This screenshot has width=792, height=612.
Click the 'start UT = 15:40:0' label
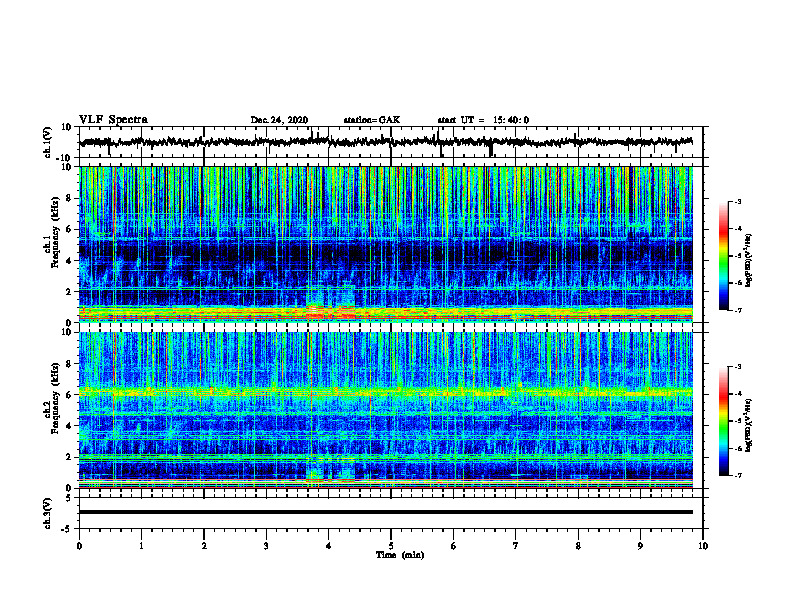(x=483, y=120)
